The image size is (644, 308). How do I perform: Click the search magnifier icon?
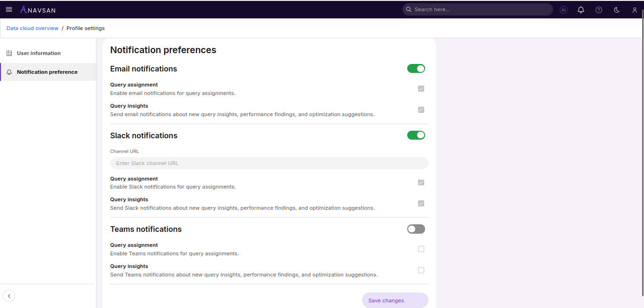click(408, 9)
